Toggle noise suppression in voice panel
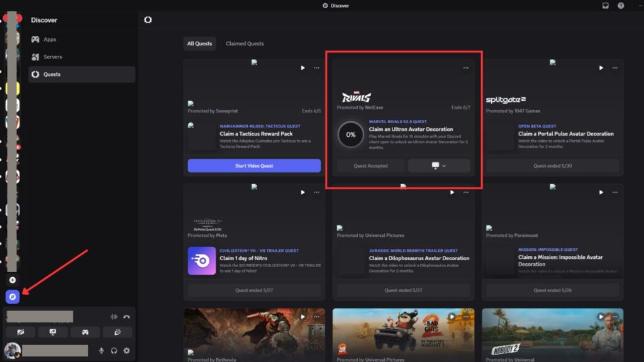 tap(114, 317)
